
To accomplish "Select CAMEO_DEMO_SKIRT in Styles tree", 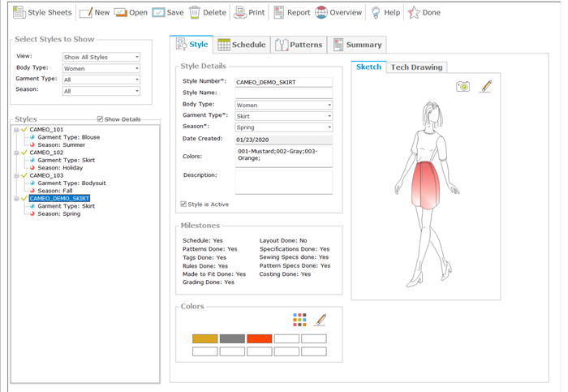I will (59, 198).
